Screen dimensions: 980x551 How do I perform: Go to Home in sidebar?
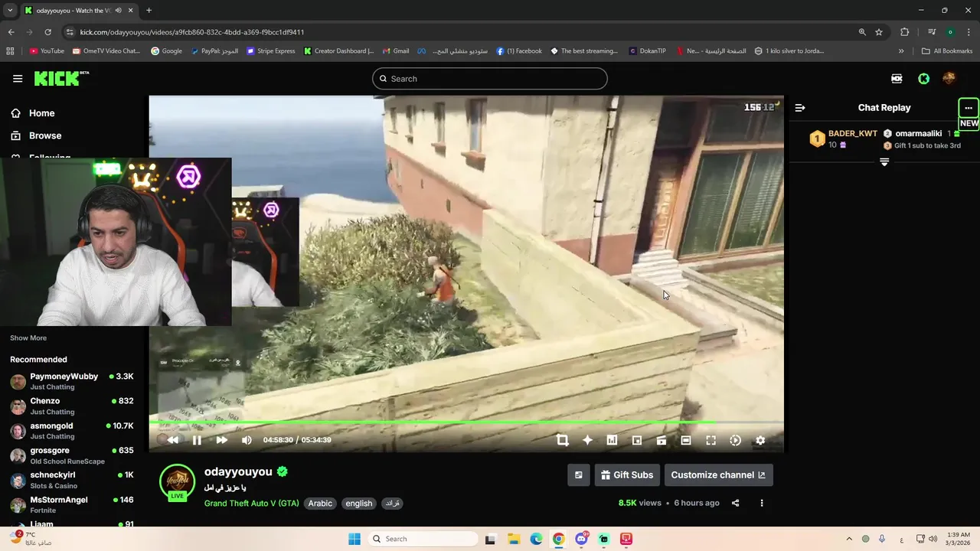coord(33,113)
